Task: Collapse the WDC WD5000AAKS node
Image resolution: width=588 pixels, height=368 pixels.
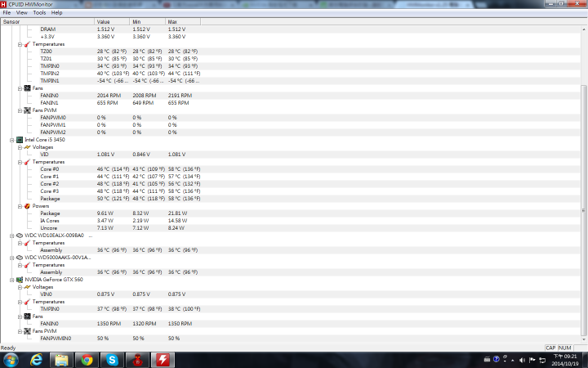Action: click(11, 258)
